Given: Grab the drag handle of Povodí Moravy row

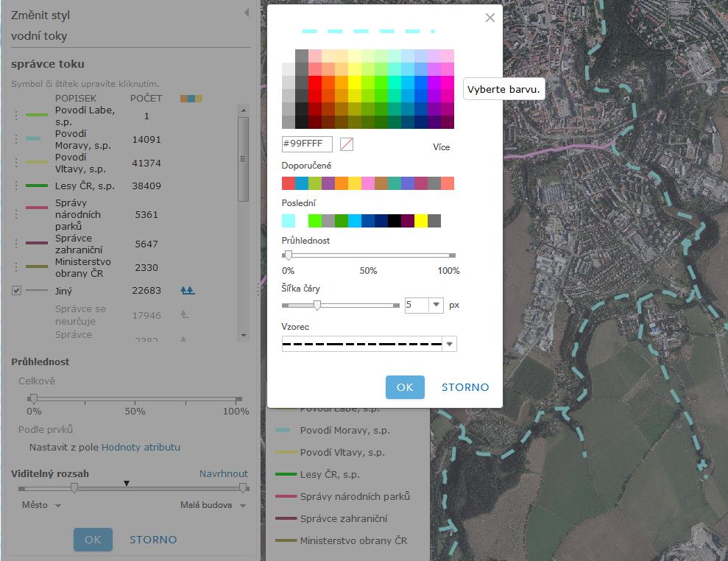Looking at the screenshot, I should 15,139.
